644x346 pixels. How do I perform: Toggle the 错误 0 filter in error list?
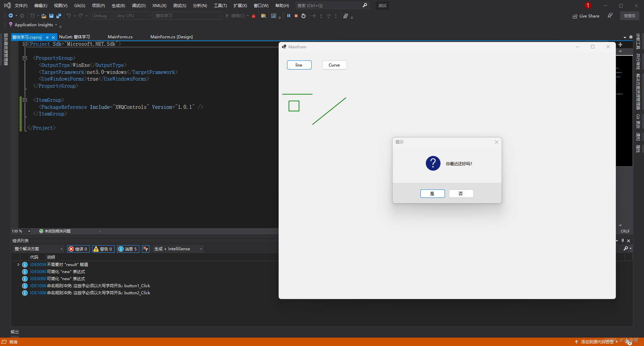pyautogui.click(x=78, y=249)
